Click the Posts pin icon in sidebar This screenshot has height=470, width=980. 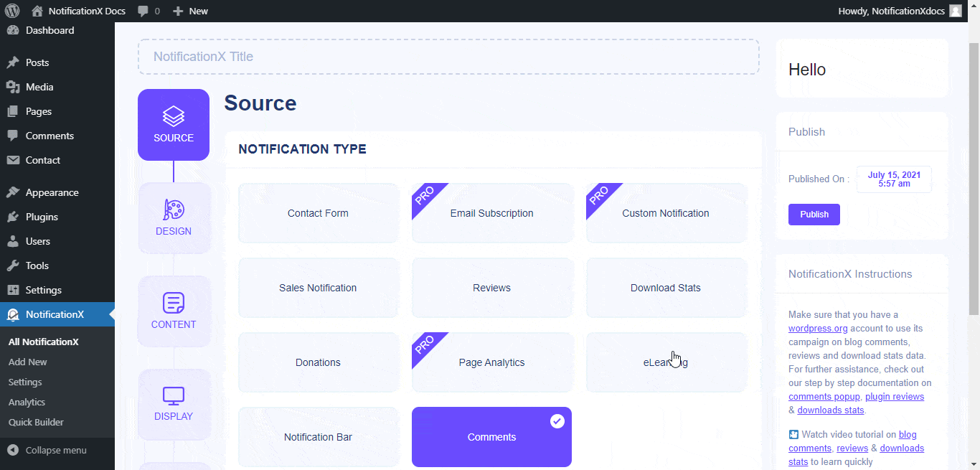13,62
